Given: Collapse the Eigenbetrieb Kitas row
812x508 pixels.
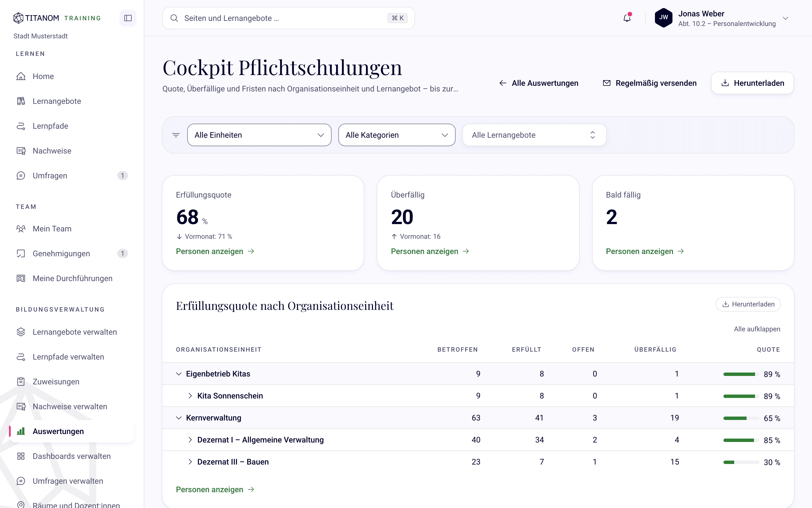Looking at the screenshot, I should 179,374.
